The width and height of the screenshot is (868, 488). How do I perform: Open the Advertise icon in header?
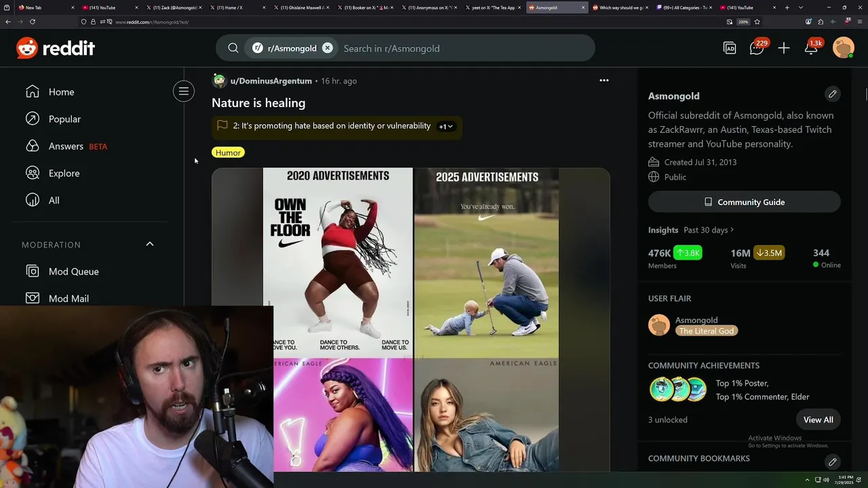(x=730, y=48)
